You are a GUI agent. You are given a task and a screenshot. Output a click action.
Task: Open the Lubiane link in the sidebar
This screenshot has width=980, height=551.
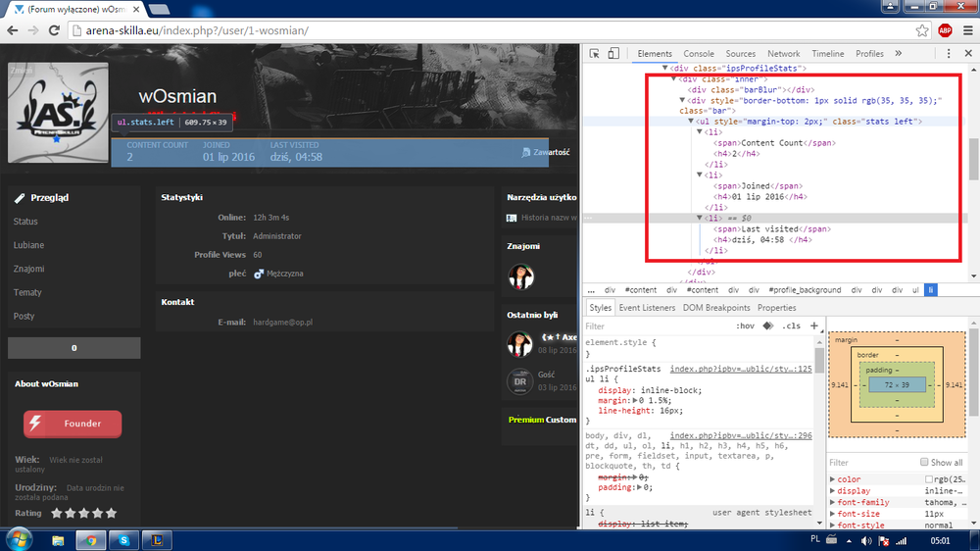pyautogui.click(x=28, y=245)
